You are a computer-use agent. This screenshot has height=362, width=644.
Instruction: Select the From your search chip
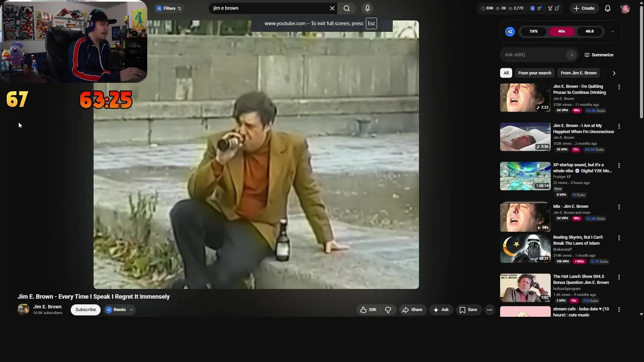pyautogui.click(x=534, y=73)
